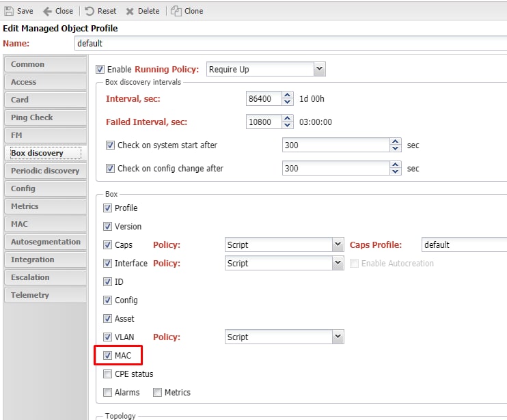This screenshot has width=507, height=420.
Task: Toggle Check on config change after checkbox
Action: (x=110, y=168)
